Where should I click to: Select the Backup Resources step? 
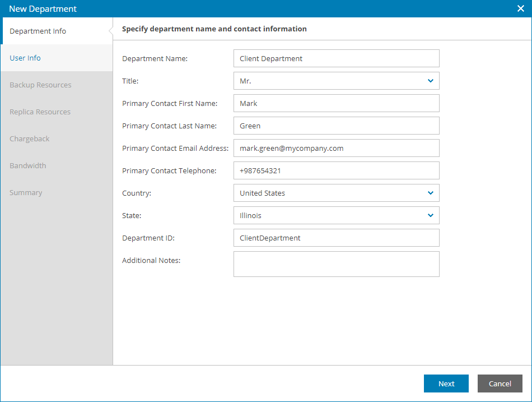tap(40, 85)
